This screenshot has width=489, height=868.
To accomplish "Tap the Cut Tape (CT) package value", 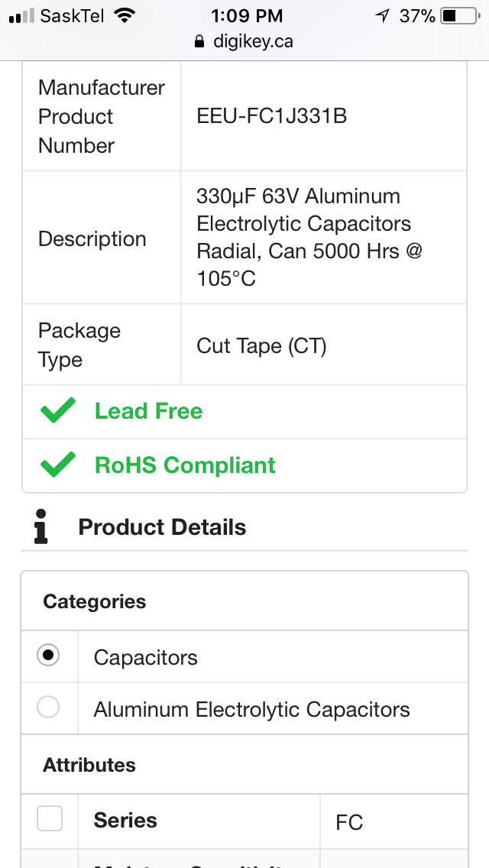I will pos(261,346).
